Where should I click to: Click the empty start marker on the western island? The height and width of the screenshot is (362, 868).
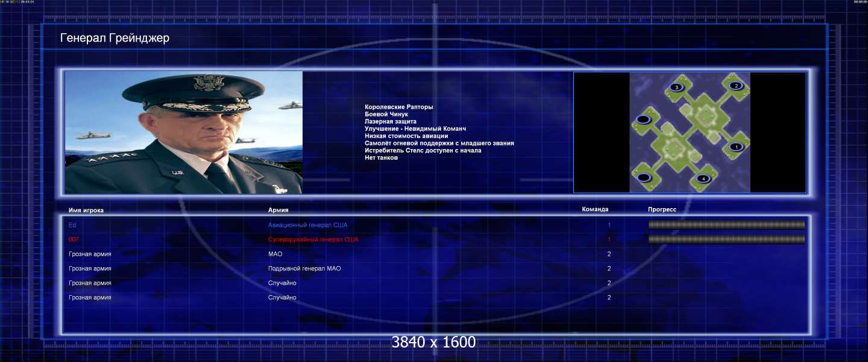pos(643,119)
